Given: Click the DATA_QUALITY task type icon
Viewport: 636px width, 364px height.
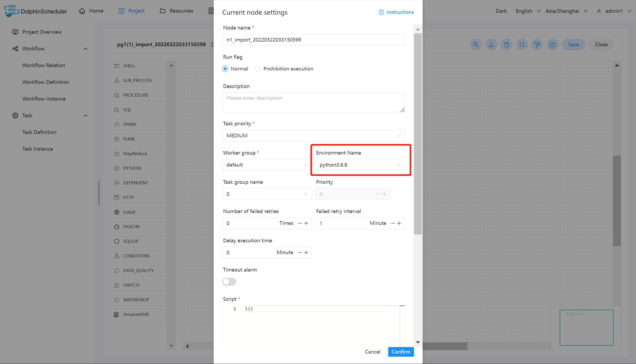Looking at the screenshot, I should (116, 271).
